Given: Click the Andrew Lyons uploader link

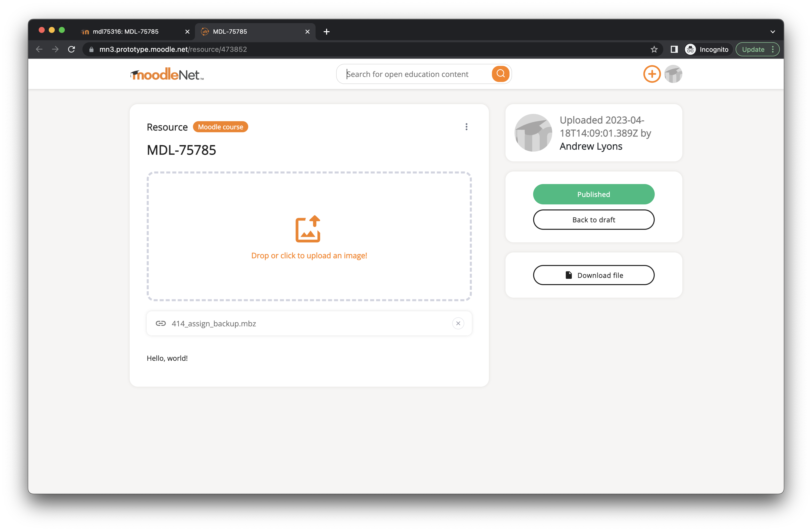Looking at the screenshot, I should [591, 146].
